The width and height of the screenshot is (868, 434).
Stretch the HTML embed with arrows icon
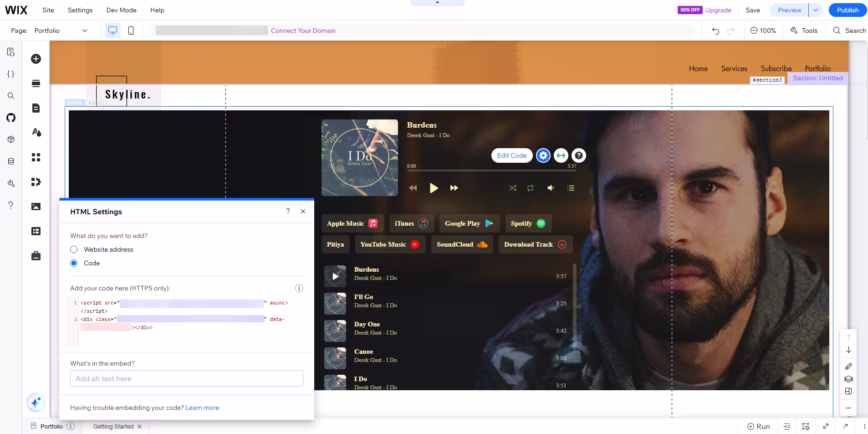click(x=561, y=155)
